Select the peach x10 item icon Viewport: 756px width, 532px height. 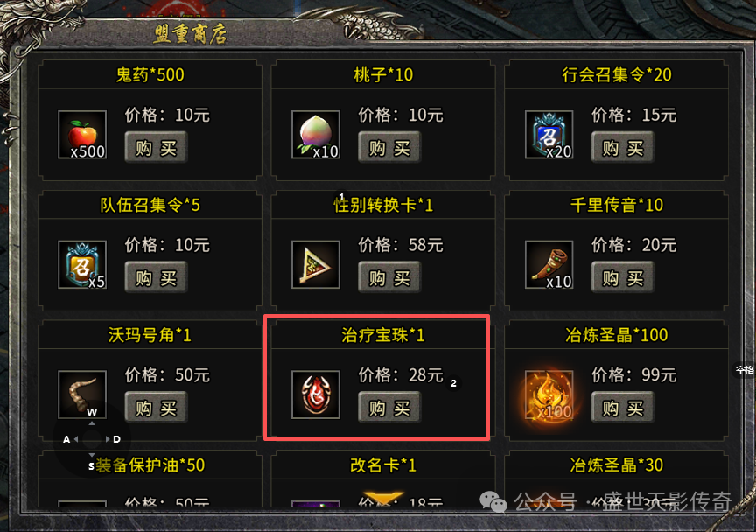316,135
